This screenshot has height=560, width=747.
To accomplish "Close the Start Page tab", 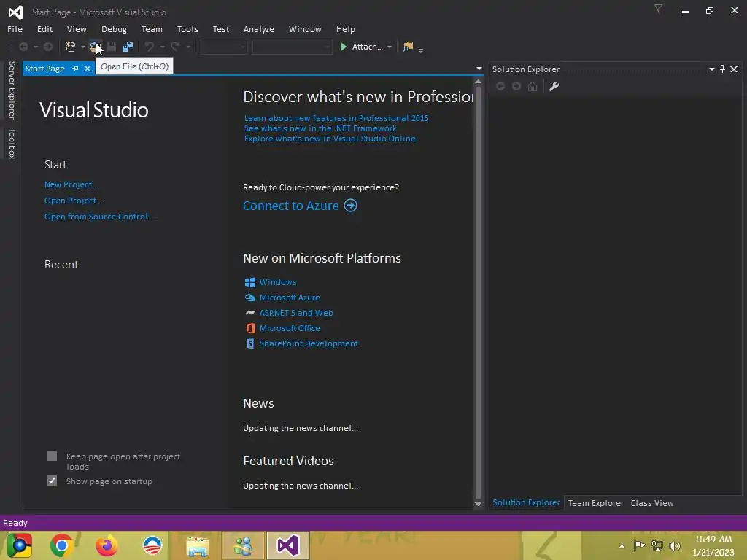I will pyautogui.click(x=88, y=69).
